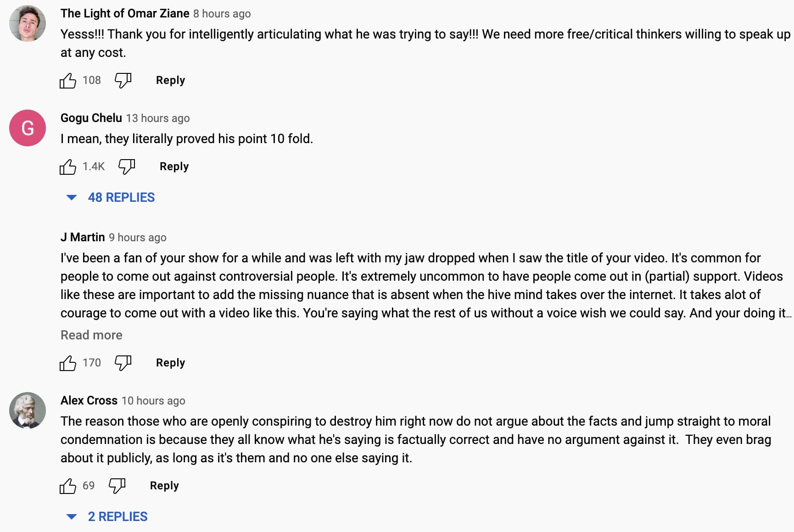Reply to J Martin's comment
Viewport: 794px width, 532px height.
pyautogui.click(x=170, y=363)
